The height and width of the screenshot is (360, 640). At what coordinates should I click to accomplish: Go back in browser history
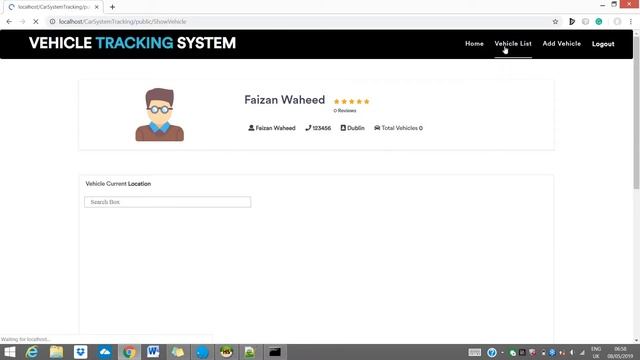click(x=9, y=22)
